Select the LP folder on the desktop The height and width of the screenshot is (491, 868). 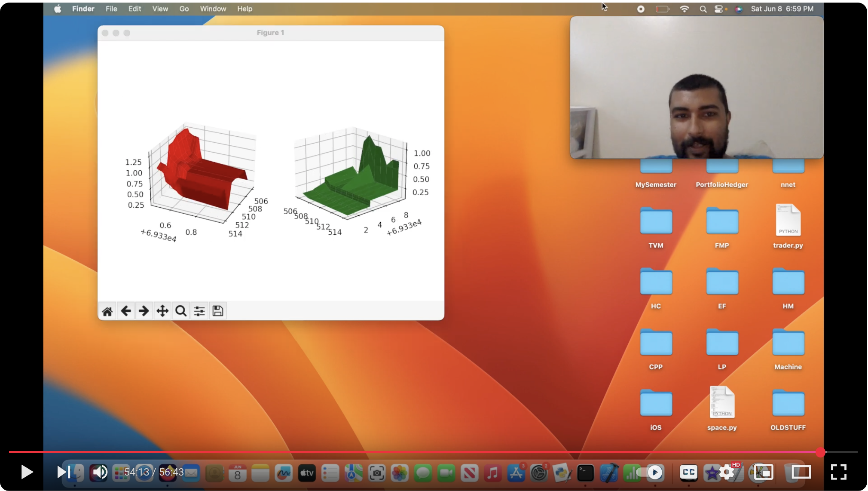click(722, 348)
